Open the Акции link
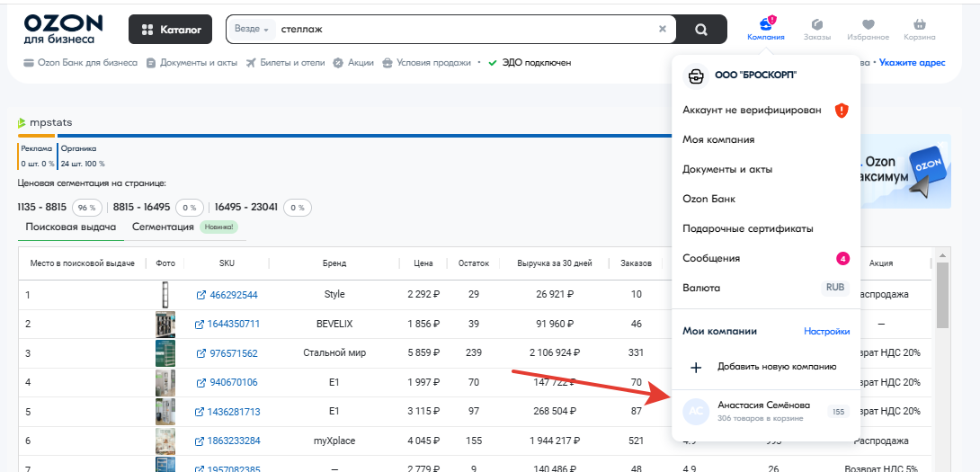The width and height of the screenshot is (980, 472). click(353, 63)
